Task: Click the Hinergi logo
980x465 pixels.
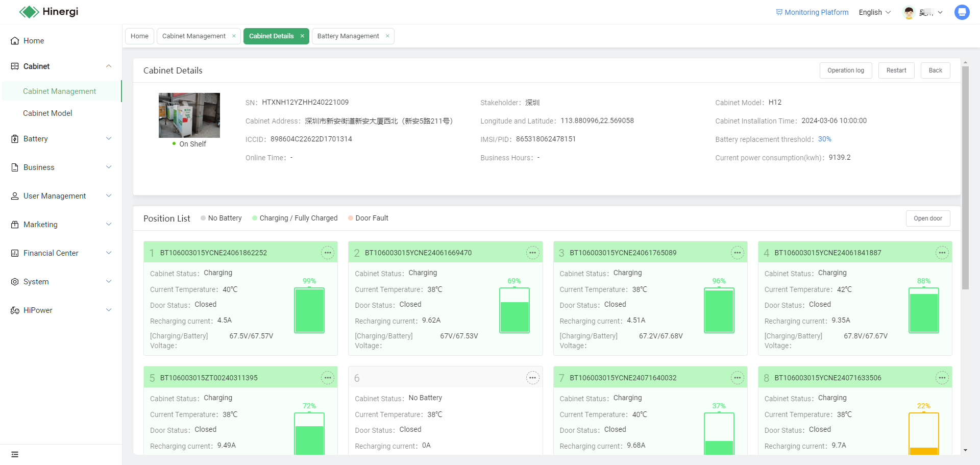Action: (48, 12)
